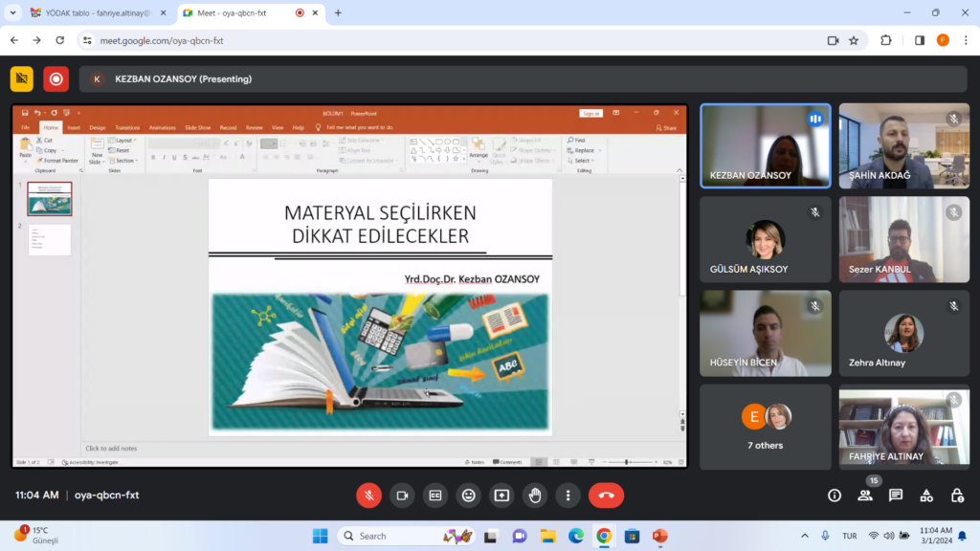The width and height of the screenshot is (980, 551).
Task: Toggle the camera in Meet controls
Action: pos(402,496)
